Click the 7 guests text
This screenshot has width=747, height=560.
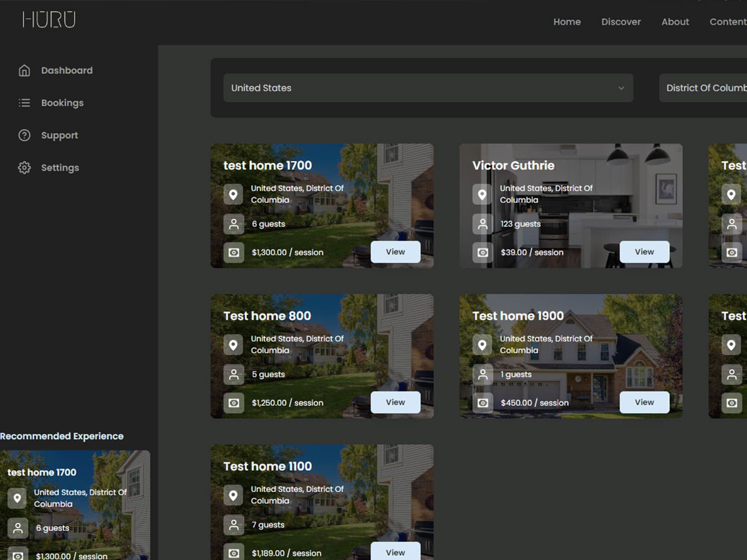(268, 525)
